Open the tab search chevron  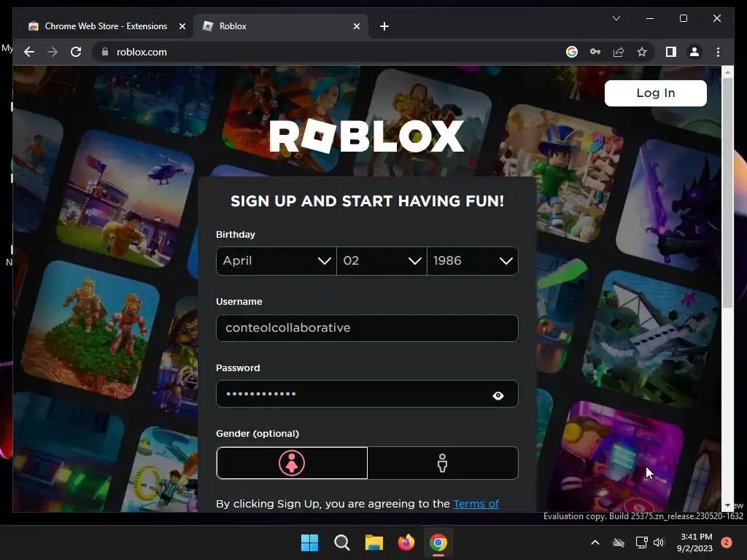tap(616, 18)
